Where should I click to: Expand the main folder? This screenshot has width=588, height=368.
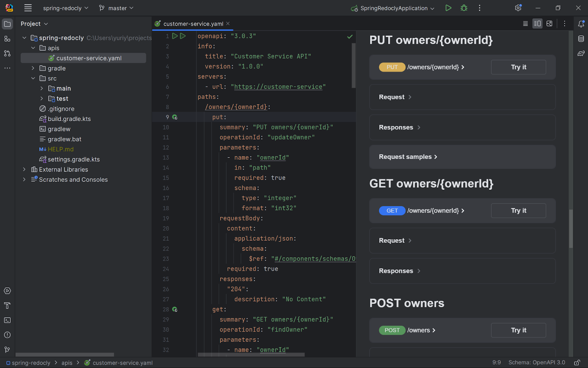point(42,88)
